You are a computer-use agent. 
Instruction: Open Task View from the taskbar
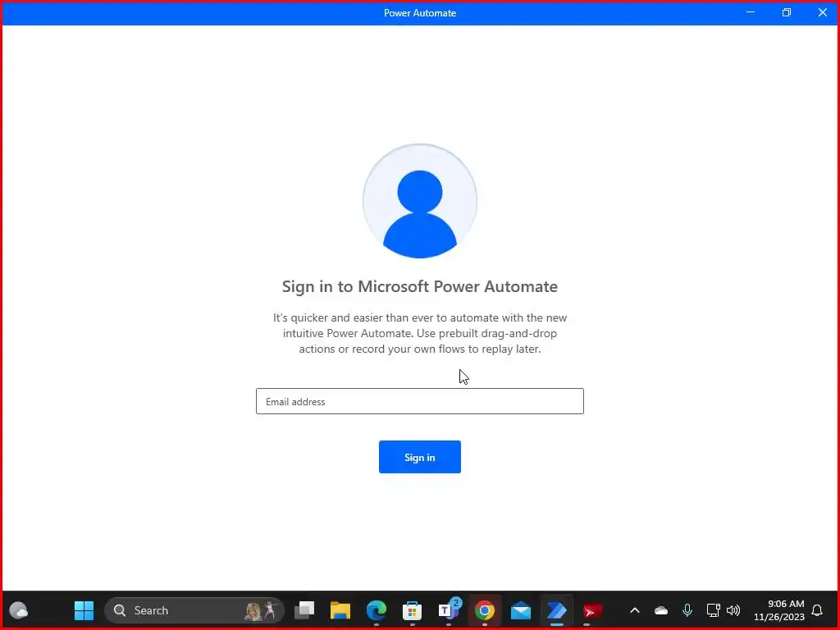coord(304,610)
